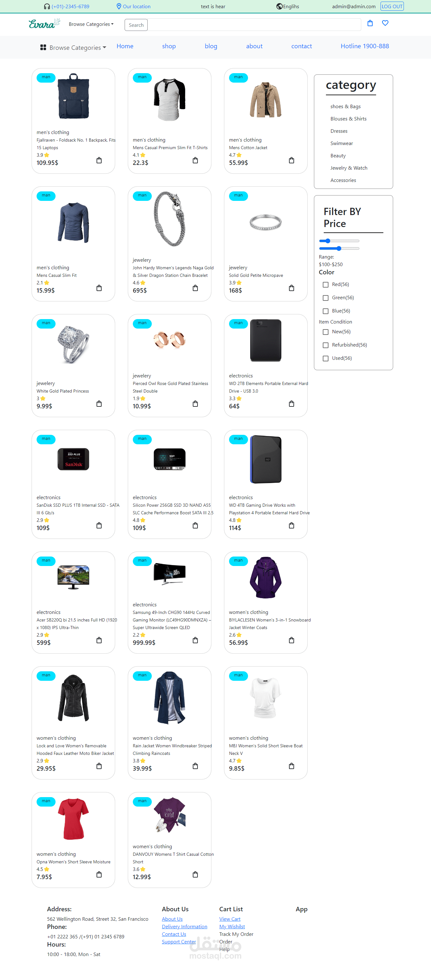The height and width of the screenshot is (980, 431).
Task: Expand Browse Categories dropdown next to logo
Action: tap(91, 24)
